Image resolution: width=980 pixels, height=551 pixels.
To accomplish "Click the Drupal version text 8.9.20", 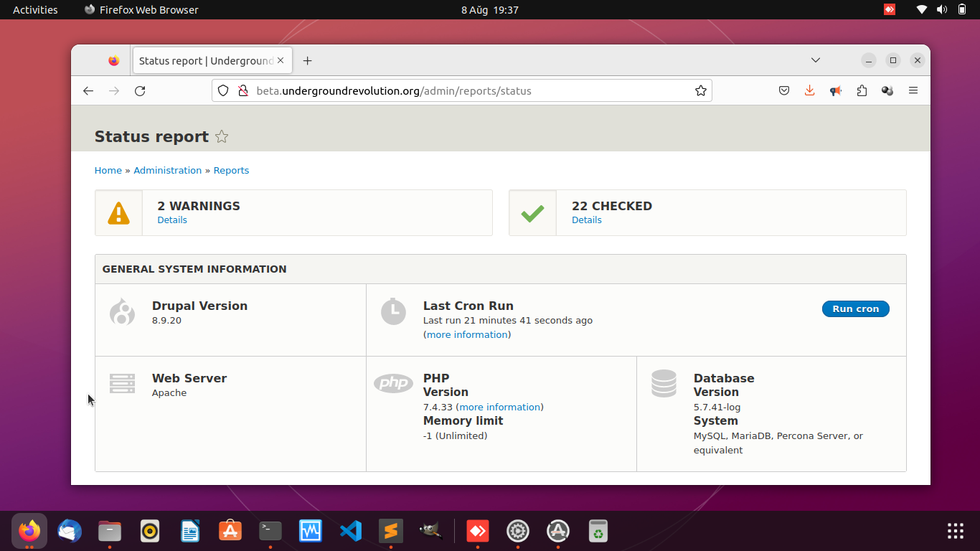I will click(x=166, y=321).
